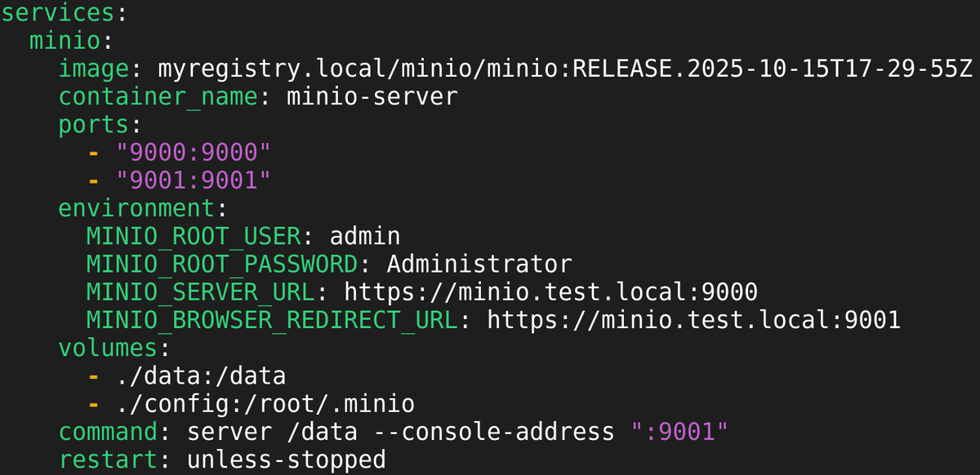This screenshot has height=475, width=980.
Task: Select the "9001:9001" port mapping
Action: click(x=192, y=180)
